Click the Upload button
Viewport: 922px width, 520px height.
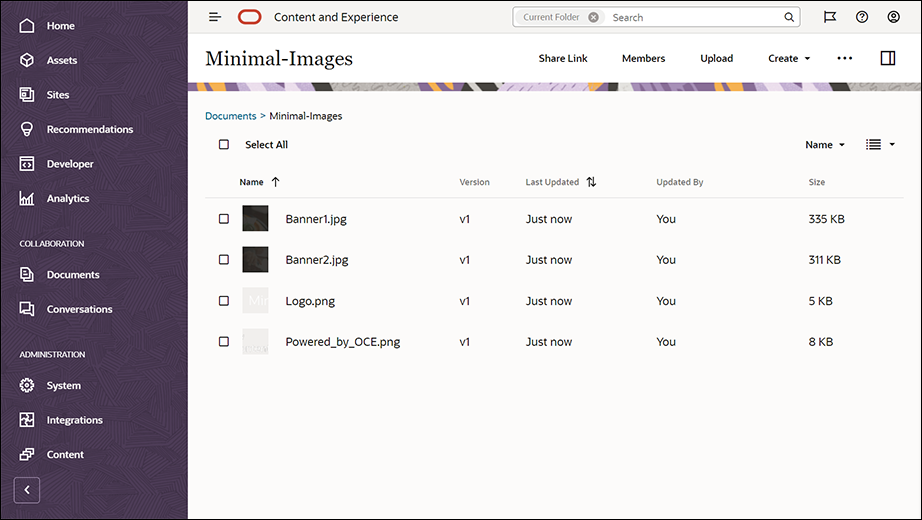(x=716, y=58)
